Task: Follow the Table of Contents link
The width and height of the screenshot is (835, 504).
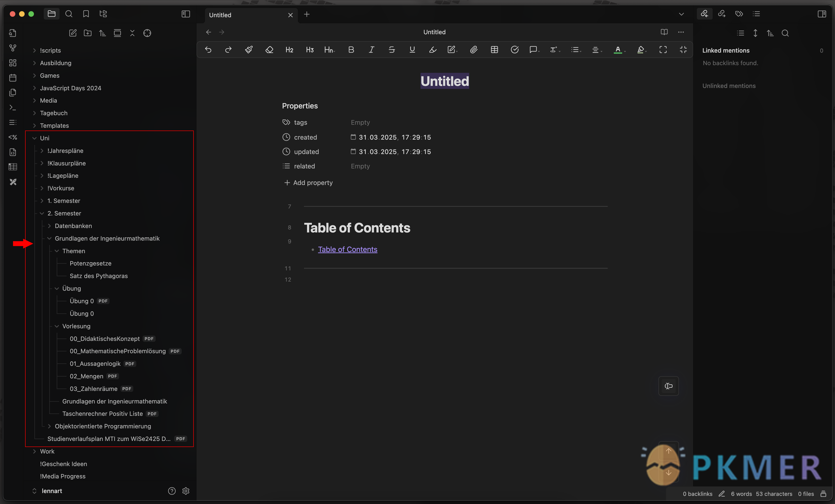Action: 347,249
